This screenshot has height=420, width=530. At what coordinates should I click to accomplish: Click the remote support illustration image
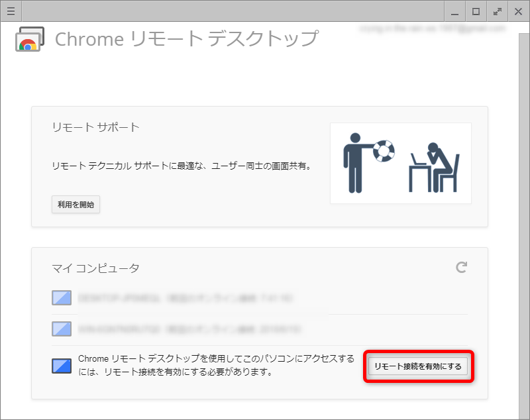tap(401, 163)
